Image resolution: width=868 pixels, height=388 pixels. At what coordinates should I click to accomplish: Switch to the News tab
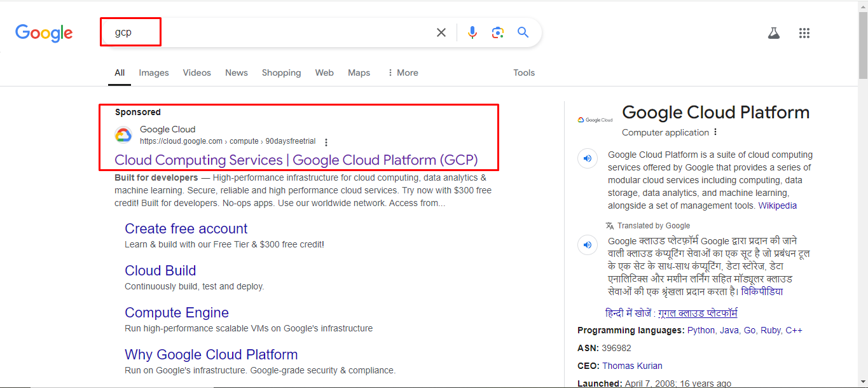tap(236, 73)
